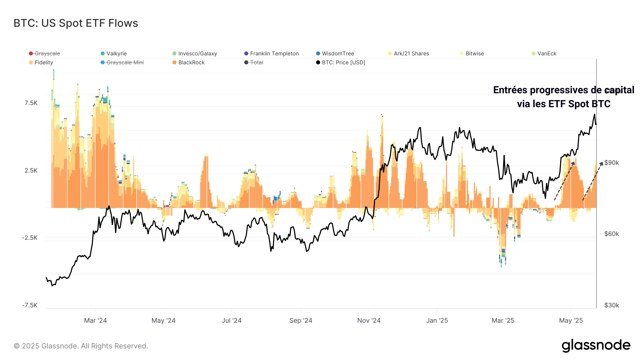Click the glassnode logo
Screen dimensions: 644x362
(595, 345)
